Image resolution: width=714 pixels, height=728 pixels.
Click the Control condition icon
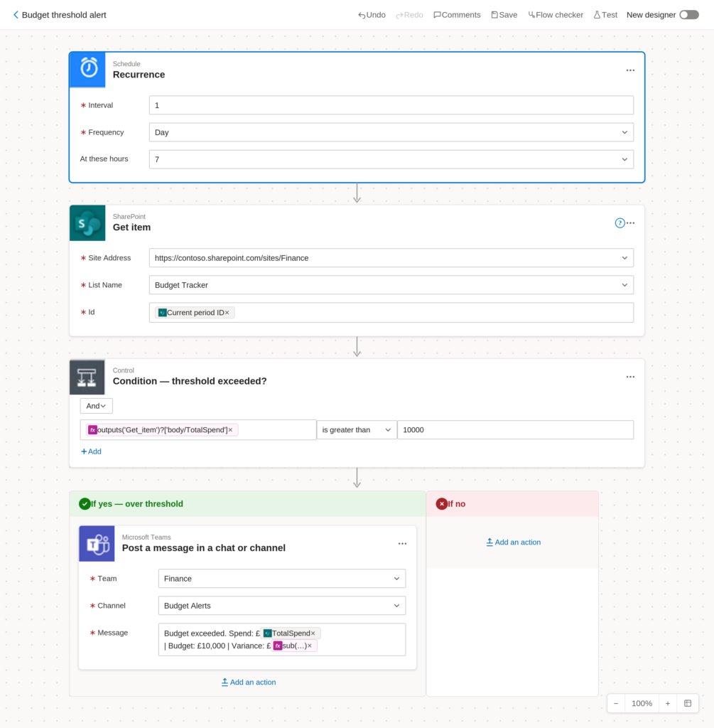tap(87, 377)
